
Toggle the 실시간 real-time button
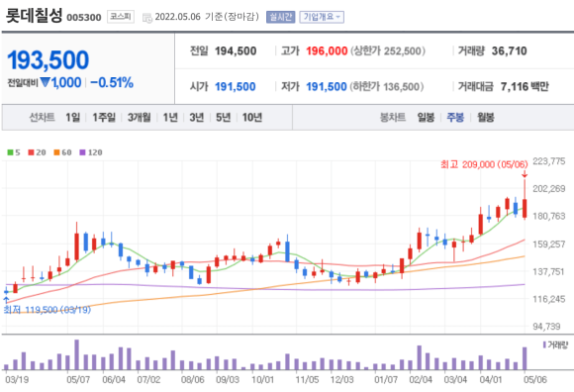[x=280, y=17]
